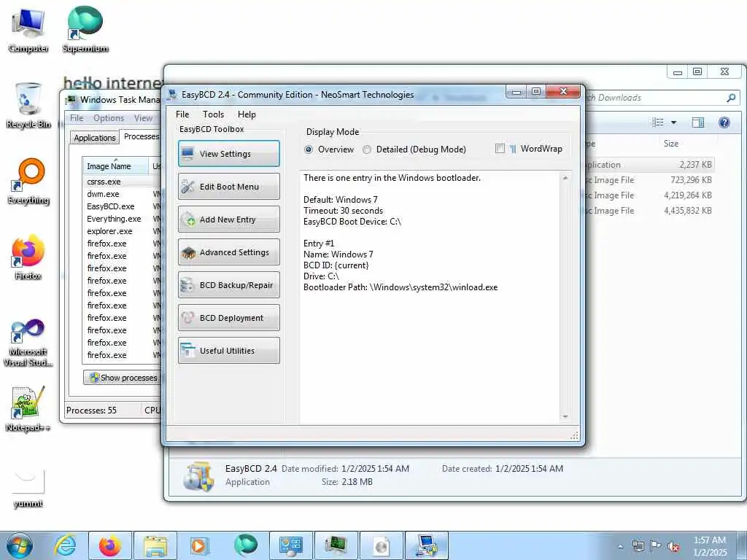This screenshot has width=747, height=560.
Task: Open Firefox from the taskbar
Action: click(110, 545)
